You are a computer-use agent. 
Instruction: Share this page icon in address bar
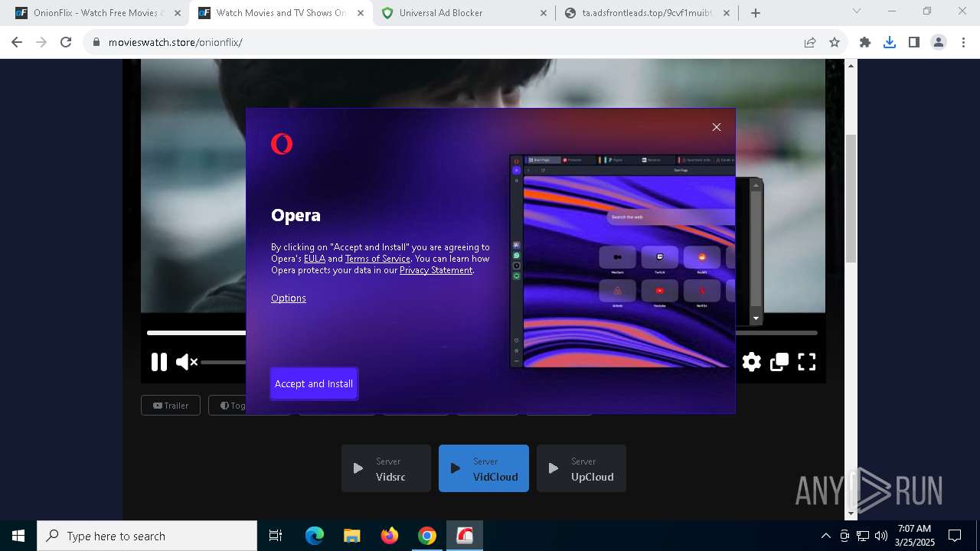pos(810,42)
